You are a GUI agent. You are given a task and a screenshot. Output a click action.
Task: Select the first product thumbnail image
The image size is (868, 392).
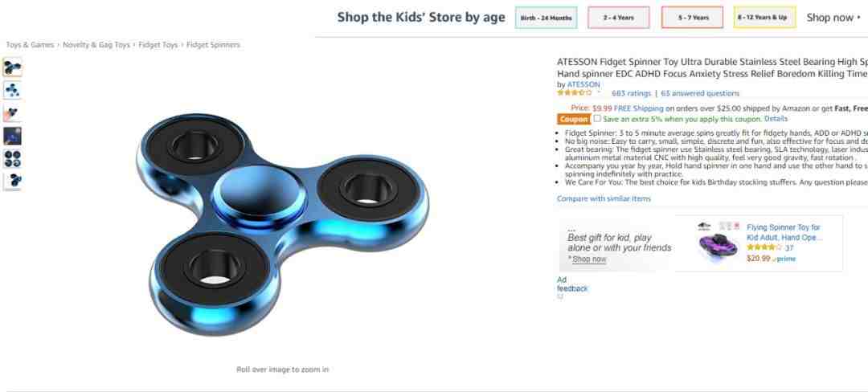[x=12, y=67]
